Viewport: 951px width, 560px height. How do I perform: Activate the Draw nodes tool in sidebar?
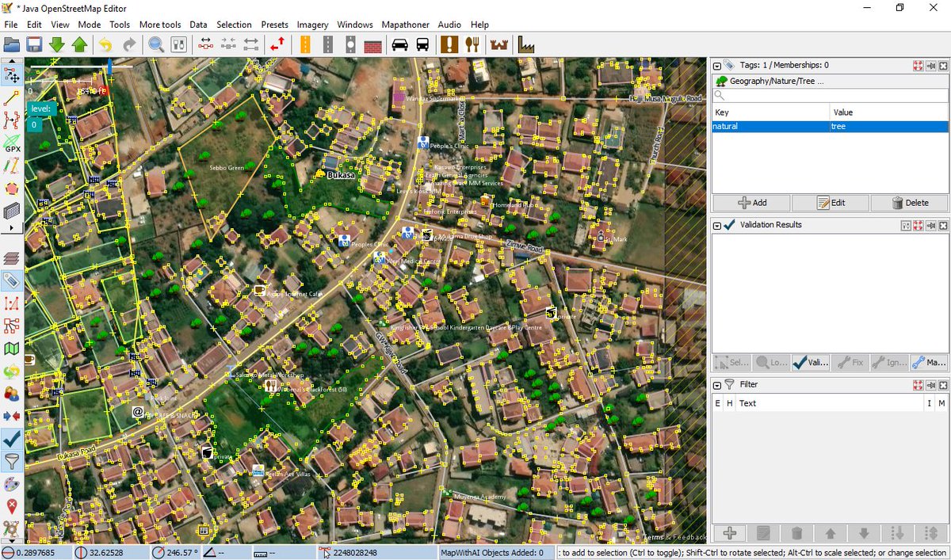pos(12,98)
